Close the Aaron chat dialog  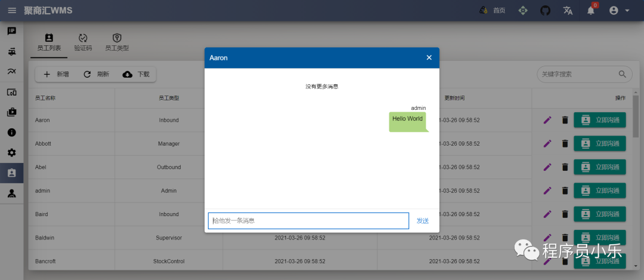pyautogui.click(x=429, y=58)
